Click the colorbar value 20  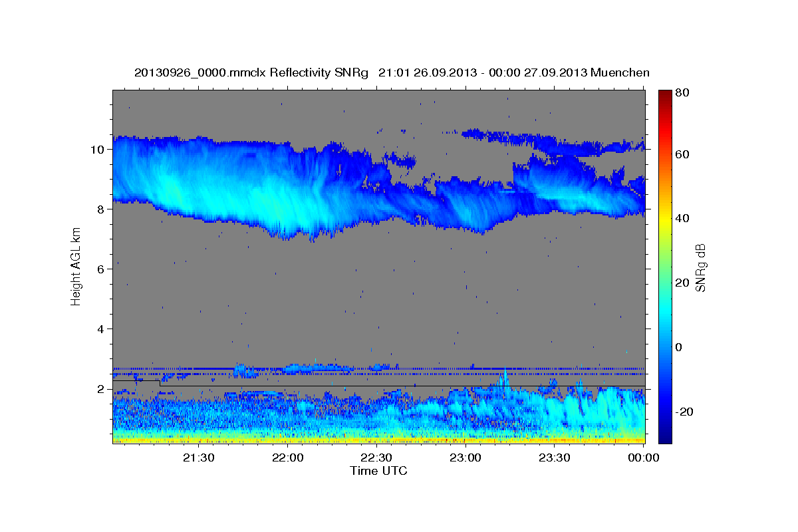coord(683,283)
